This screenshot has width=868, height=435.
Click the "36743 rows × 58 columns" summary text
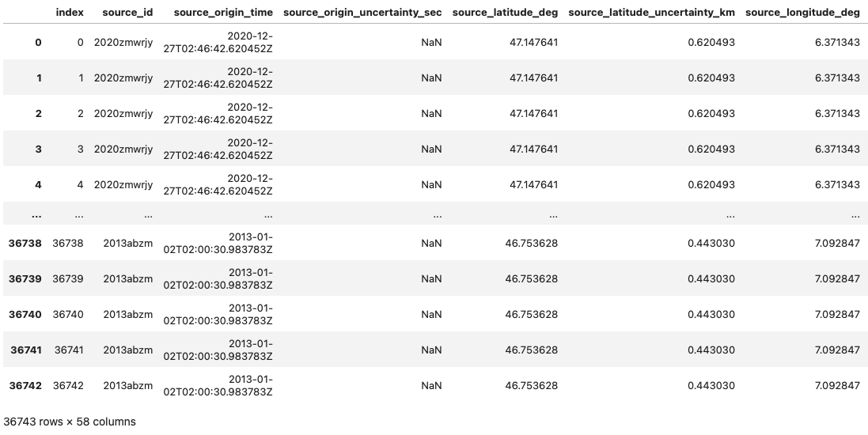coord(70,422)
